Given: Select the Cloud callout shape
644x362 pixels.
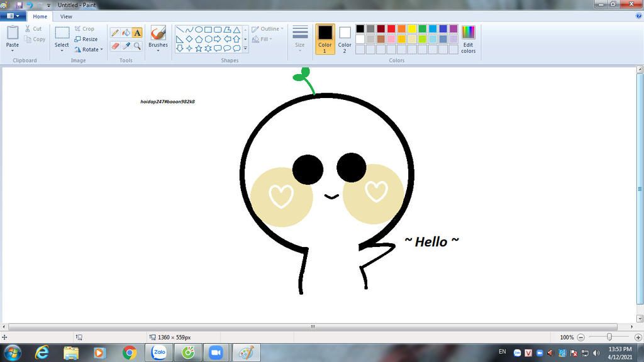Looking at the screenshot, I should (236, 48).
